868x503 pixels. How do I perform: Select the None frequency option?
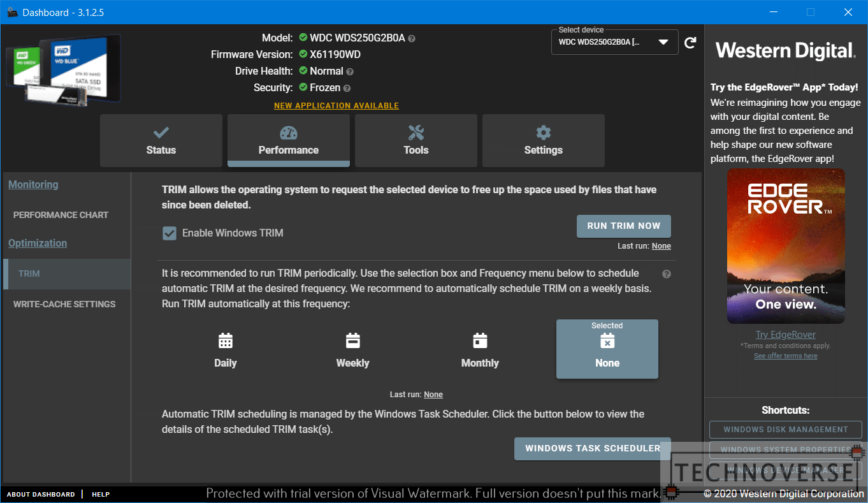pyautogui.click(x=607, y=349)
